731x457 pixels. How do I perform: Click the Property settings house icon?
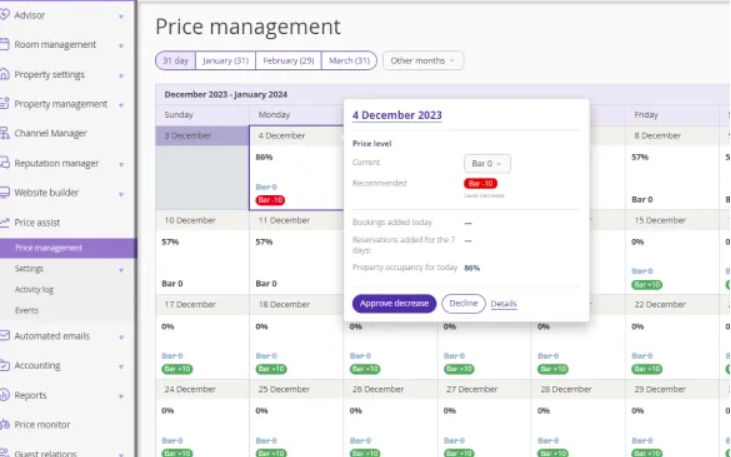pyautogui.click(x=6, y=75)
